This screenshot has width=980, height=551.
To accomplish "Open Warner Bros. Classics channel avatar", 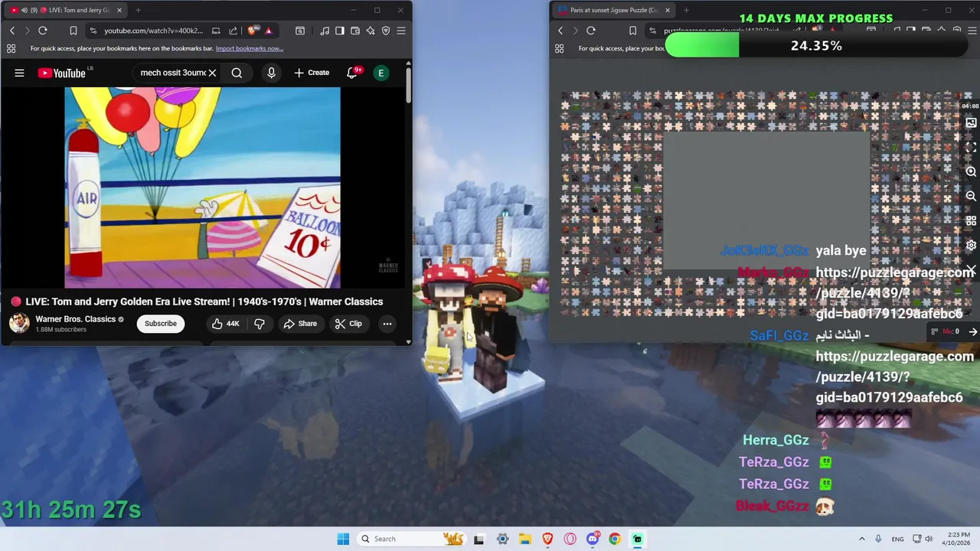I will (19, 323).
